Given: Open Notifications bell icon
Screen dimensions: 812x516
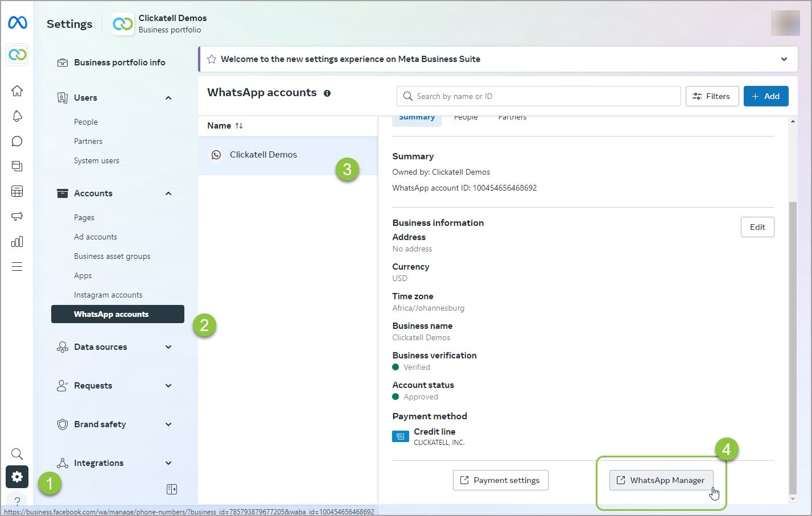Looking at the screenshot, I should pos(17,116).
